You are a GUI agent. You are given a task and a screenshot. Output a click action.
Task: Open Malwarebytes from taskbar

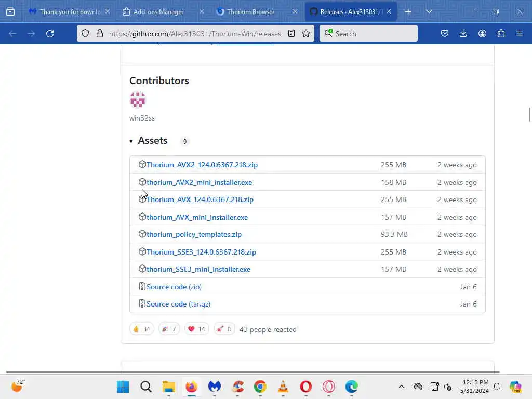pyautogui.click(x=215, y=387)
